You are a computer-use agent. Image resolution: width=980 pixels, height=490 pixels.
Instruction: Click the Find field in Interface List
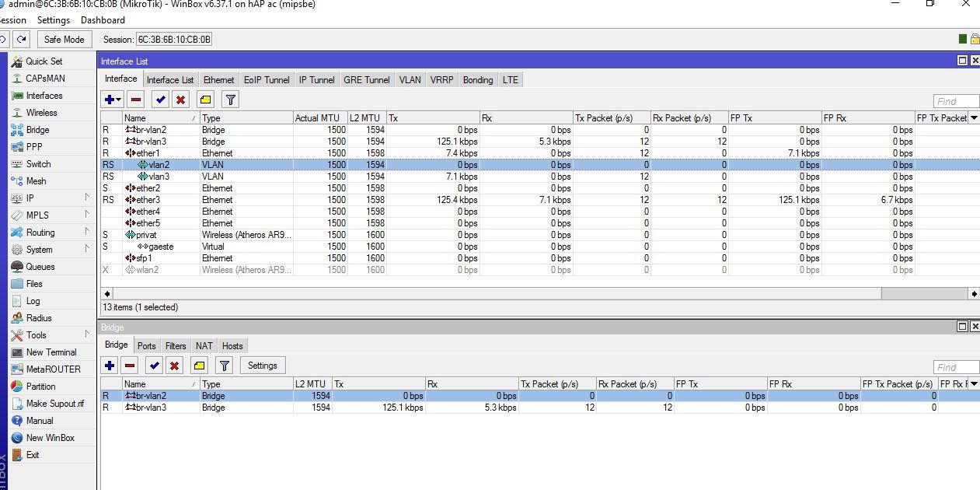pos(956,101)
